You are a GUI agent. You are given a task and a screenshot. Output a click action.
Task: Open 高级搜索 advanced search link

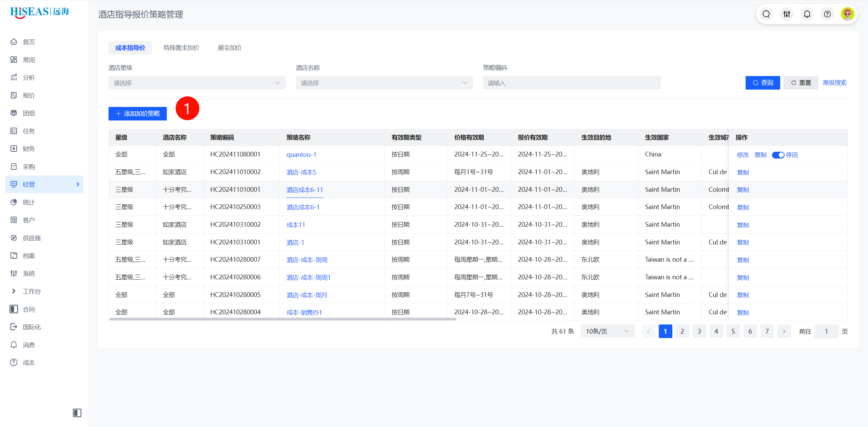tap(834, 83)
